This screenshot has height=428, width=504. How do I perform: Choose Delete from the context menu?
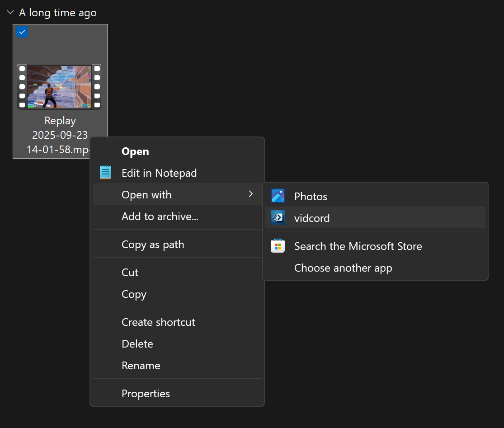click(177, 344)
